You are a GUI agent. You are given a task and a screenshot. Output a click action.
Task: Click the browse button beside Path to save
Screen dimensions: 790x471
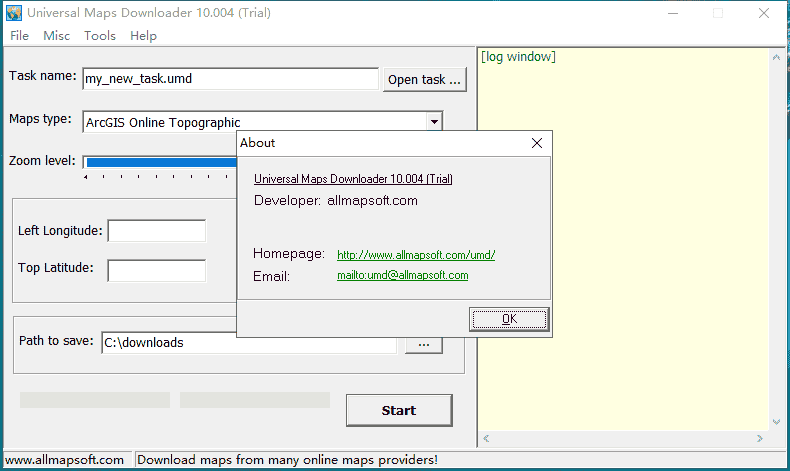[x=423, y=343]
